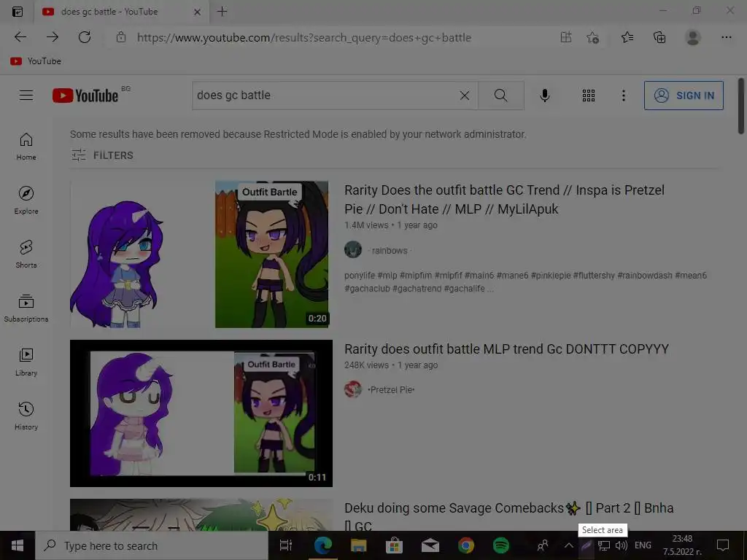
Task: Open title Rarity does outfit battle MLP trend
Action: (506, 349)
